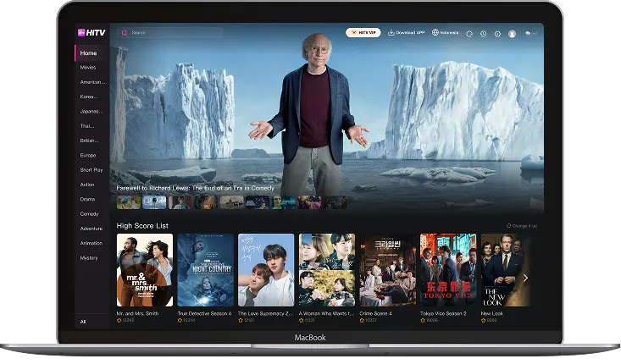Select the seventh banner carousel thumbnail

pyautogui.click(x=283, y=202)
